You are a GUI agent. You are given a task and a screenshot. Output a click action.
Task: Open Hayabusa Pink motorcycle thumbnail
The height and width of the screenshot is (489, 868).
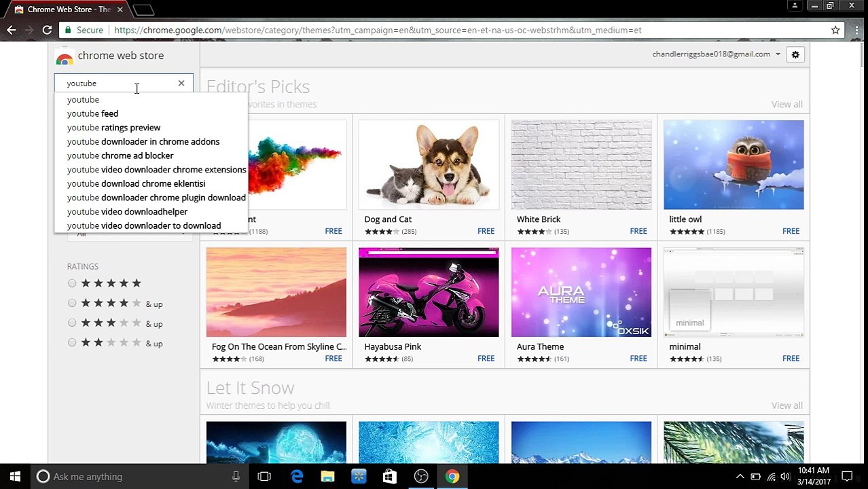[x=429, y=292]
